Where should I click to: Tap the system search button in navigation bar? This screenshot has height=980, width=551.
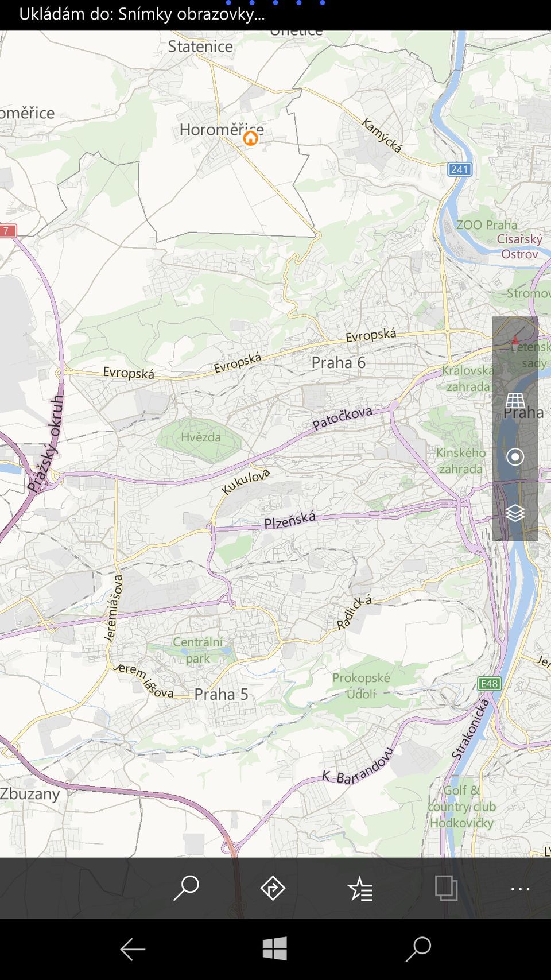click(418, 949)
